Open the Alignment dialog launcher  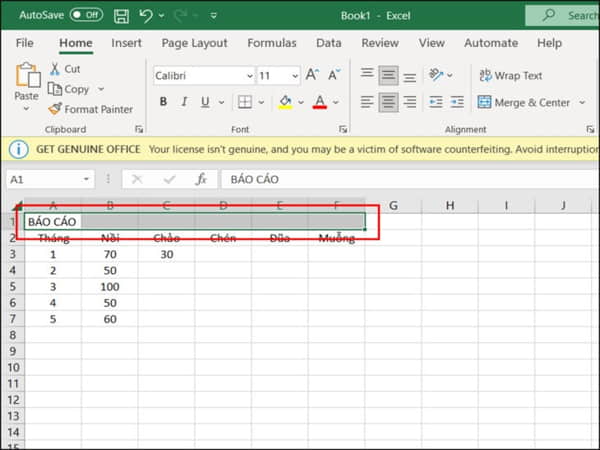click(590, 130)
